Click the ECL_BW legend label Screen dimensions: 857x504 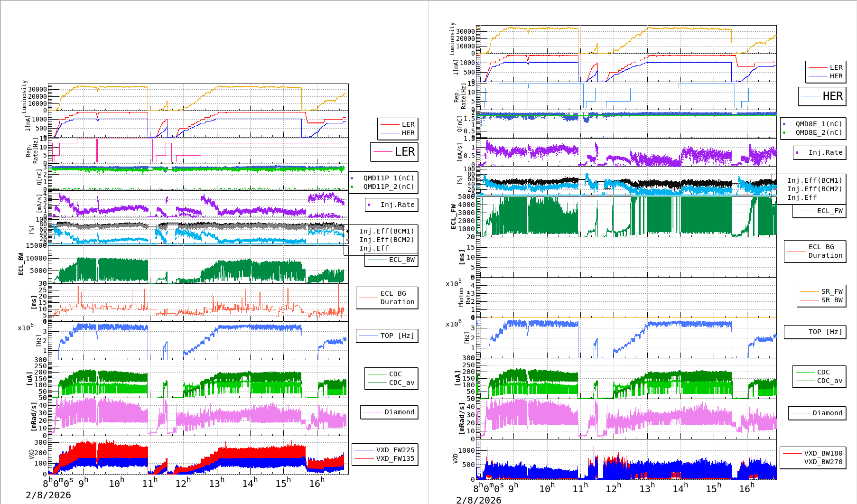tap(402, 260)
